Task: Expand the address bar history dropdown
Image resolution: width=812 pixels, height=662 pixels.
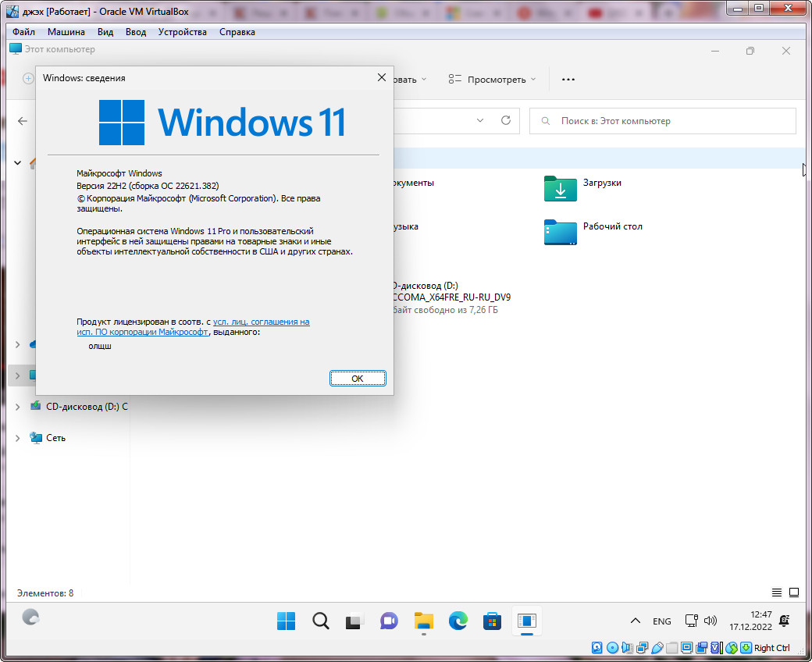Action: click(x=480, y=120)
